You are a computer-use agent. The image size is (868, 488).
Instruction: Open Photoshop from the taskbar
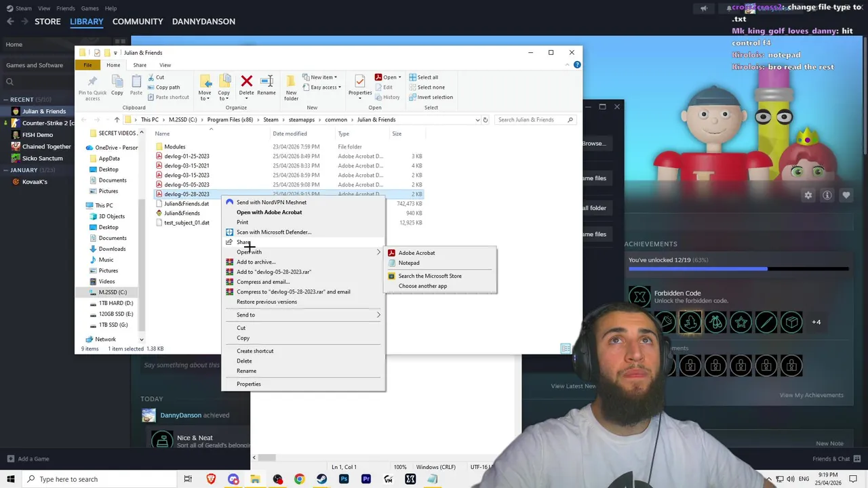[344, 479]
